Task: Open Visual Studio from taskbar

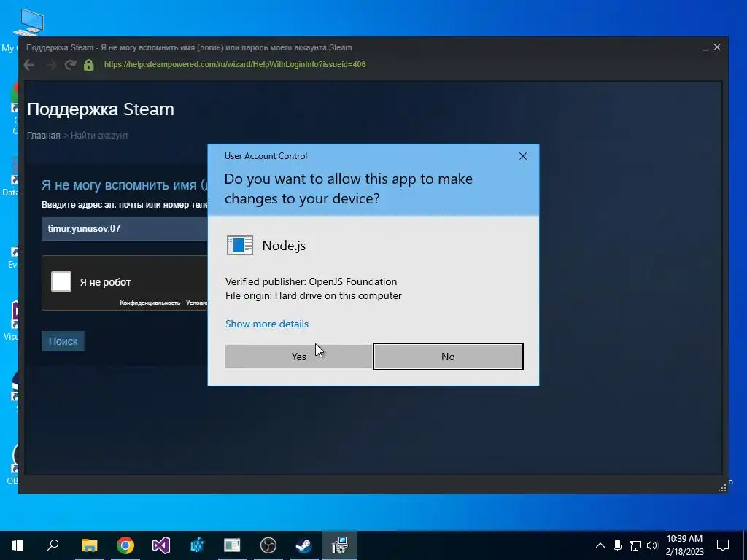Action: (x=161, y=545)
